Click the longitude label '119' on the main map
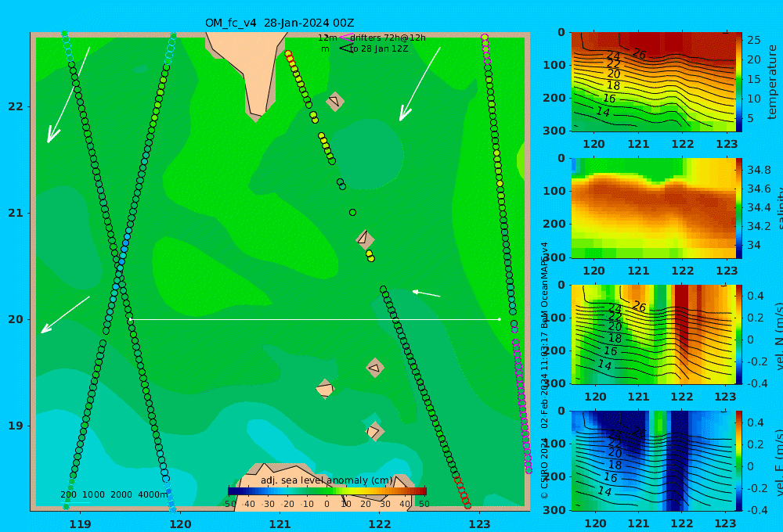 (x=80, y=524)
